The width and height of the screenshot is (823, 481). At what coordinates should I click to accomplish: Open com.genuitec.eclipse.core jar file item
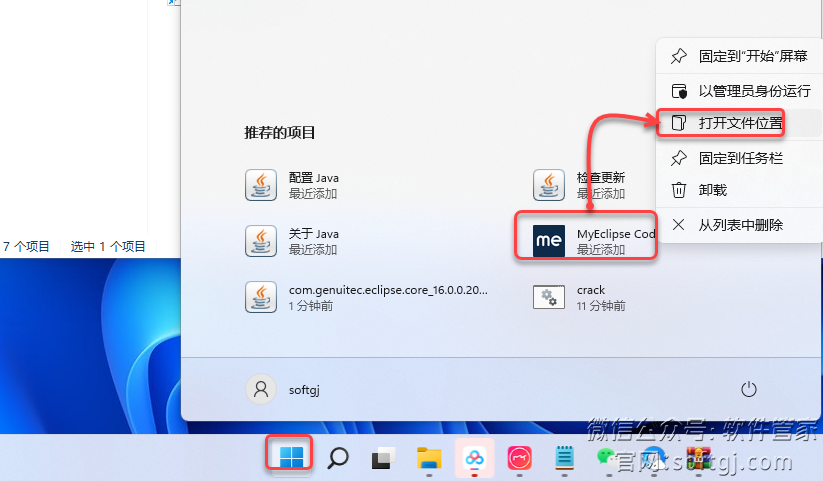pos(366,297)
